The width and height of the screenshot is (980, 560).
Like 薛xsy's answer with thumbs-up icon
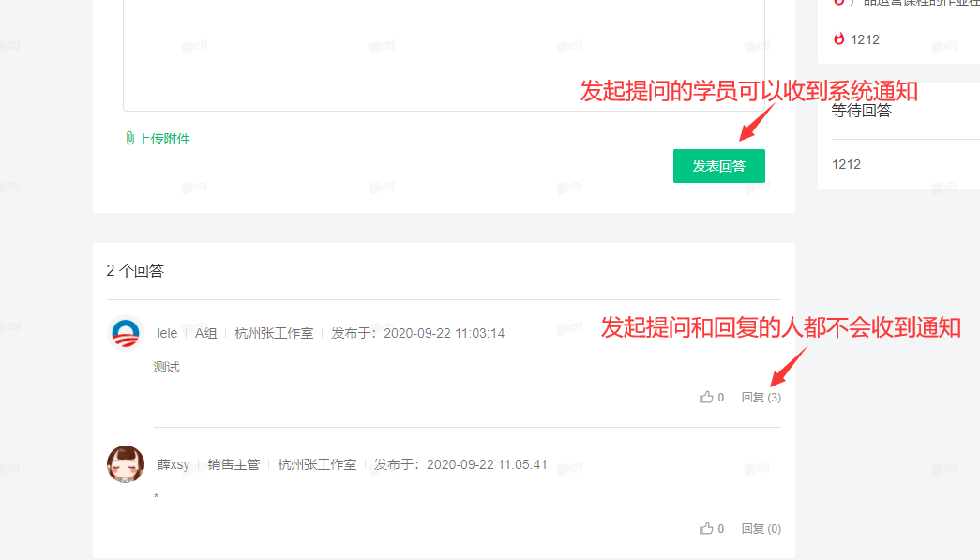pos(706,528)
